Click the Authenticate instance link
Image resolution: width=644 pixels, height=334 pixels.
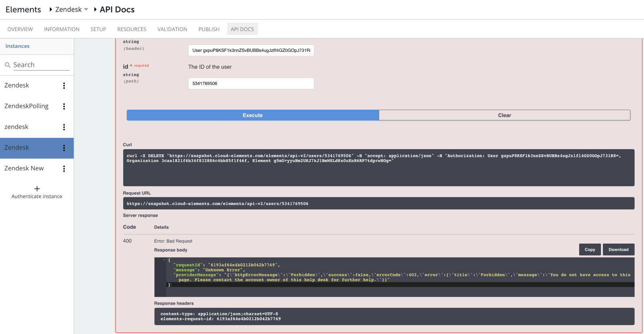coord(37,197)
